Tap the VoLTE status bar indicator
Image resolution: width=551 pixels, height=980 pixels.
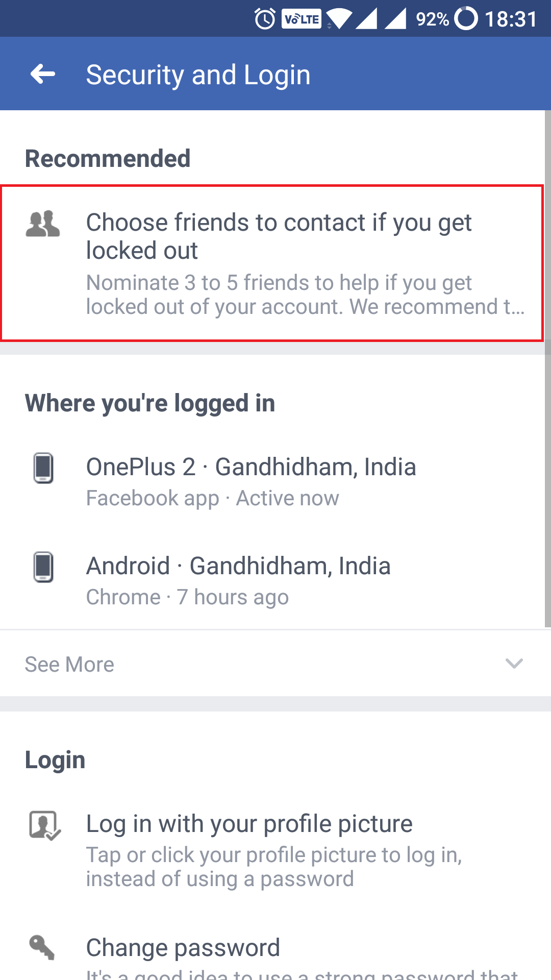[x=302, y=19]
